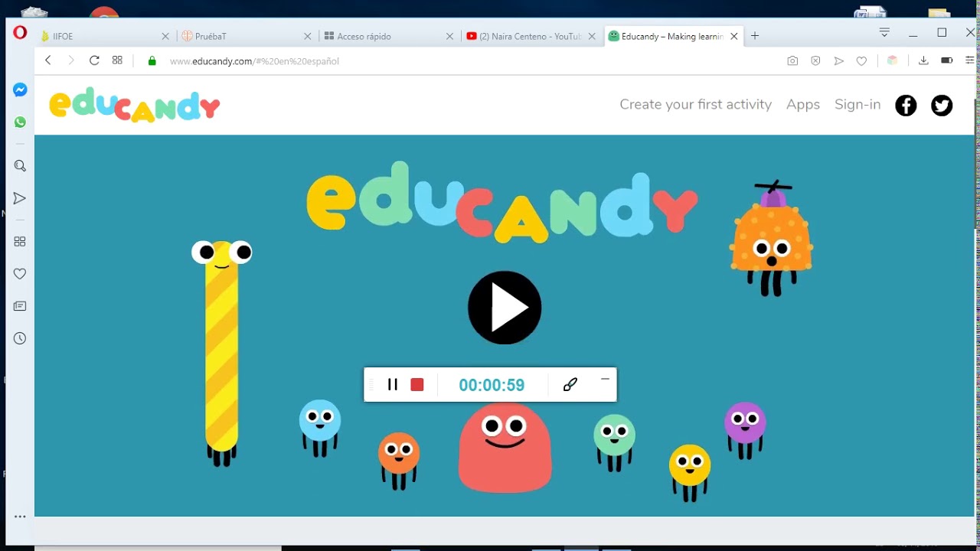
Task: Click the Educandy logo in header
Action: 135,106
